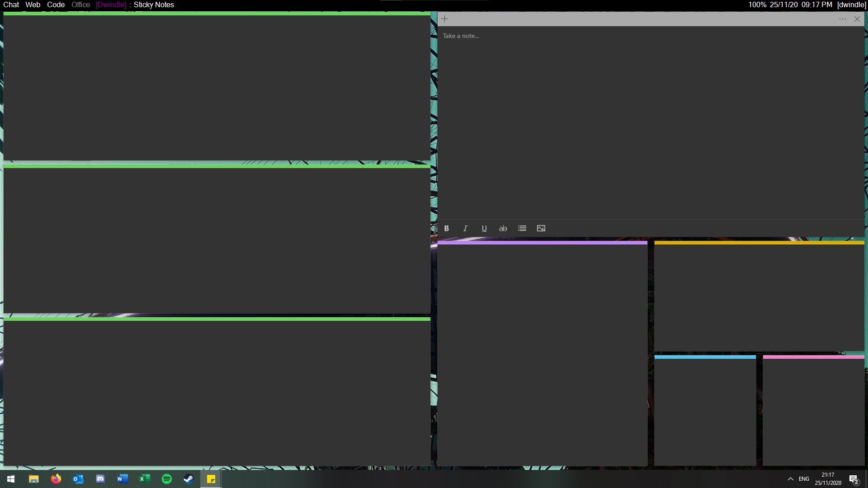Open Spotify from the taskbar
The image size is (868, 488).
pos(167,479)
